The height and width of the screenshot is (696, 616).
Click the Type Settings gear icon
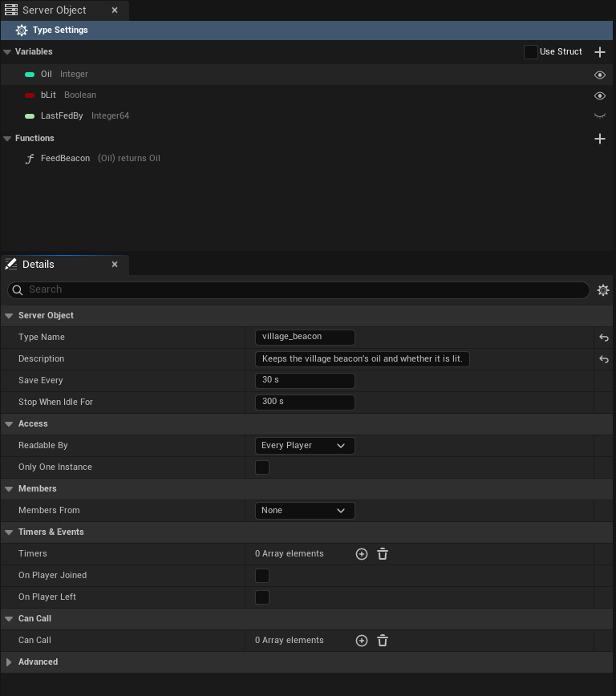[22, 30]
